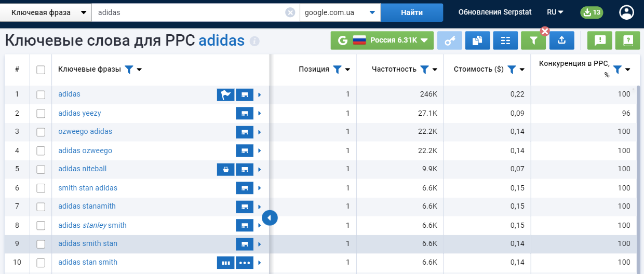Click the 27.1K frequency value

(x=427, y=113)
